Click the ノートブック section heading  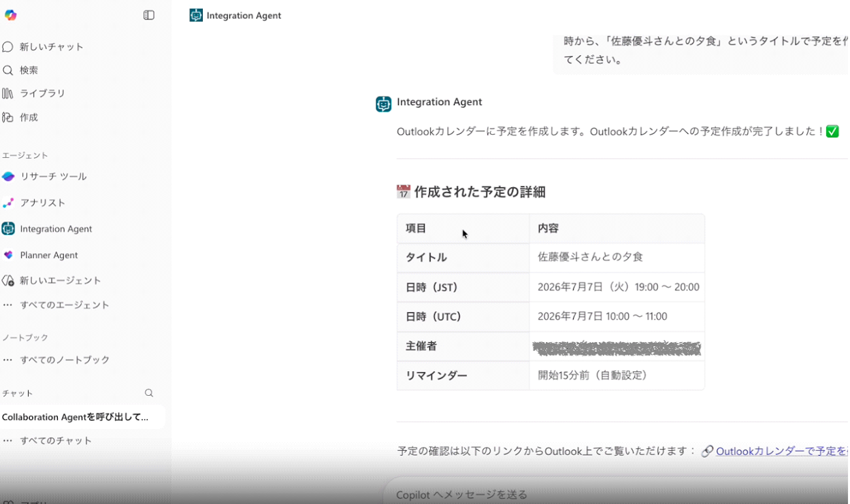point(25,337)
